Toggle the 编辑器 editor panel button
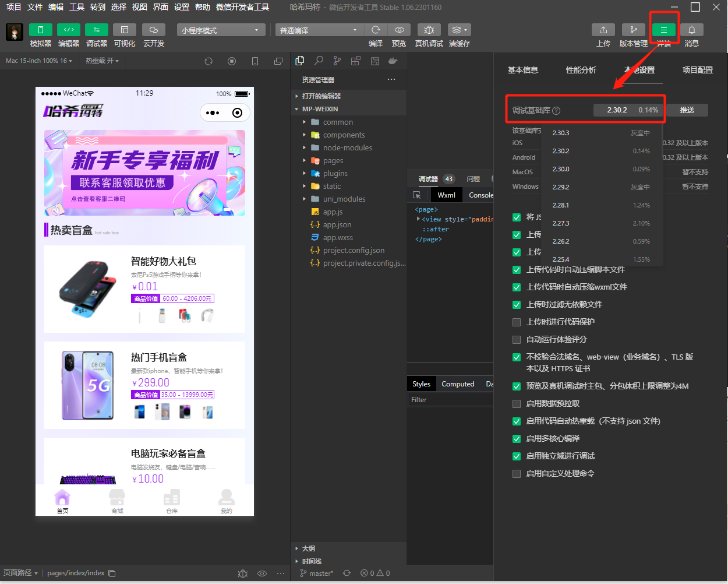This screenshot has height=584, width=728. [69, 30]
